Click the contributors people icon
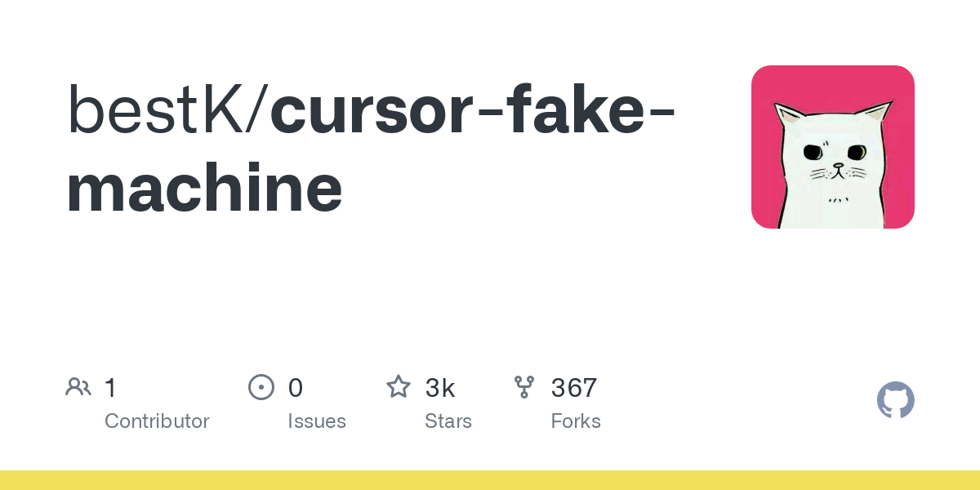980x490 pixels. (78, 386)
